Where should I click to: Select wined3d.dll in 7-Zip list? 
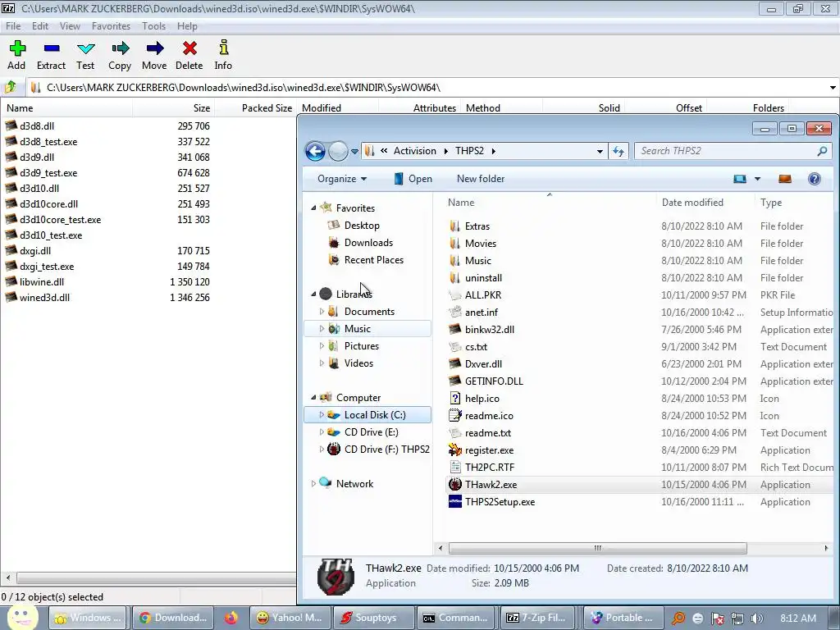[44, 297]
